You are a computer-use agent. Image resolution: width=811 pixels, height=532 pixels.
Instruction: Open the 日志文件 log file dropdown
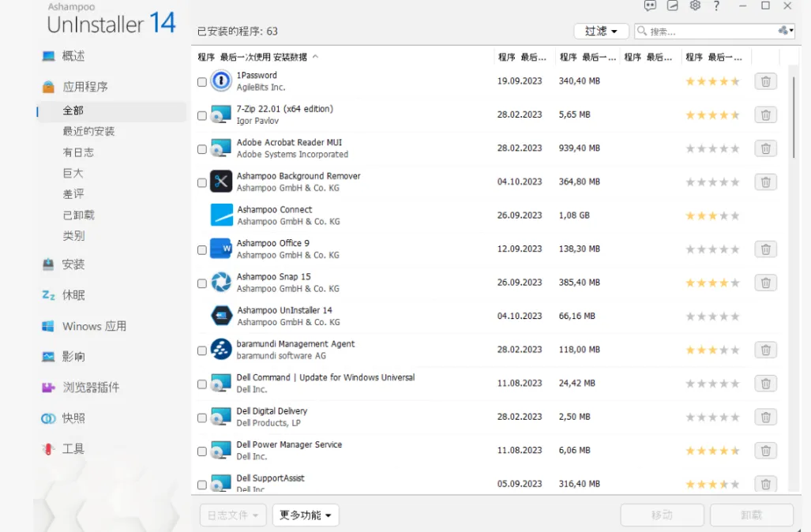pos(233,515)
